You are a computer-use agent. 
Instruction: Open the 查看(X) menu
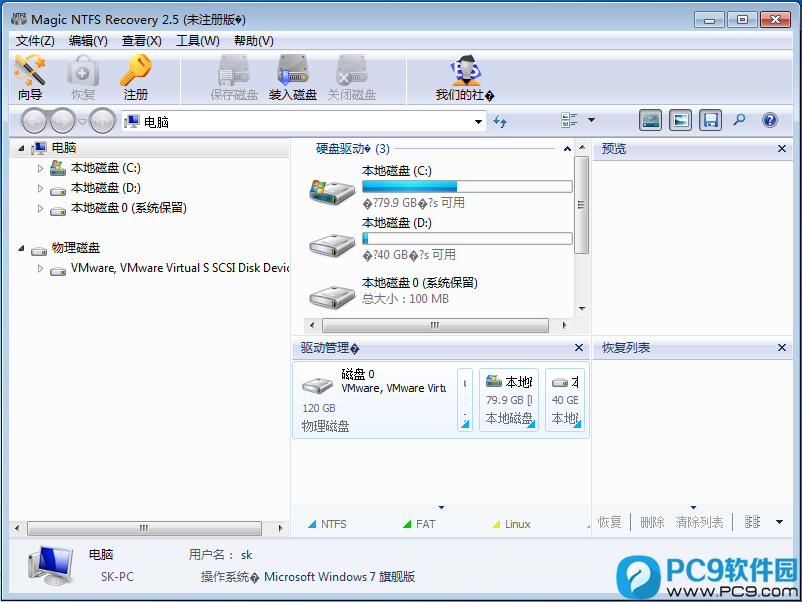tap(142, 41)
